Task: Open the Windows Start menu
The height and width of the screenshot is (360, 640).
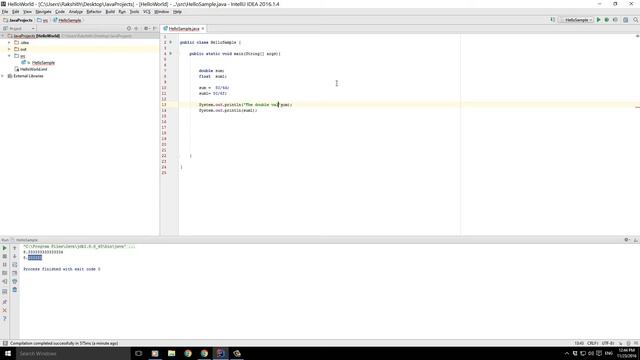Action: 8,353
